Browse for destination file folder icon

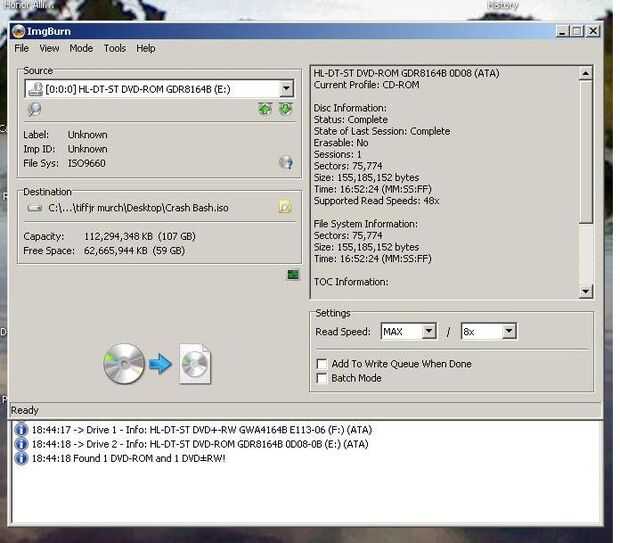285,206
